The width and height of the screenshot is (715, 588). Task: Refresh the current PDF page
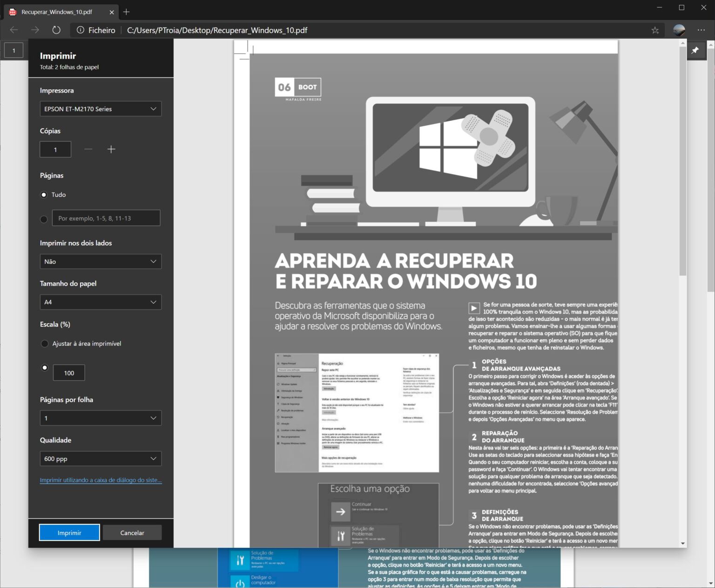[56, 30]
